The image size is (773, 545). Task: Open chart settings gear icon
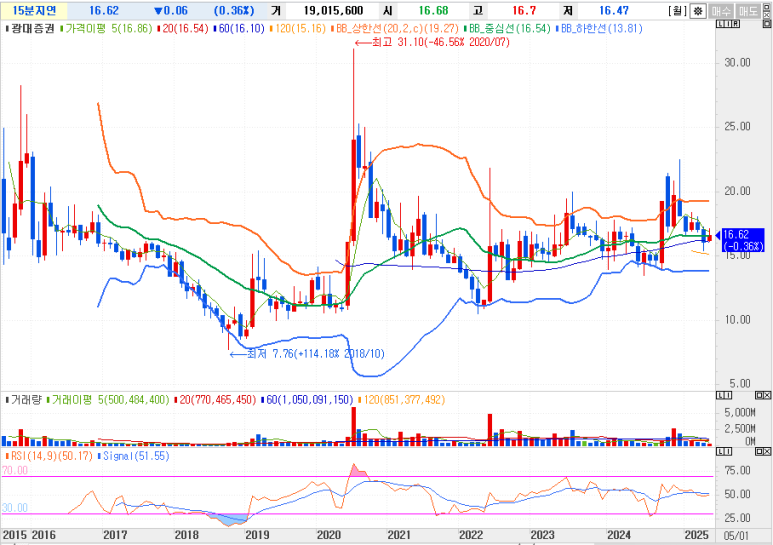[698, 11]
